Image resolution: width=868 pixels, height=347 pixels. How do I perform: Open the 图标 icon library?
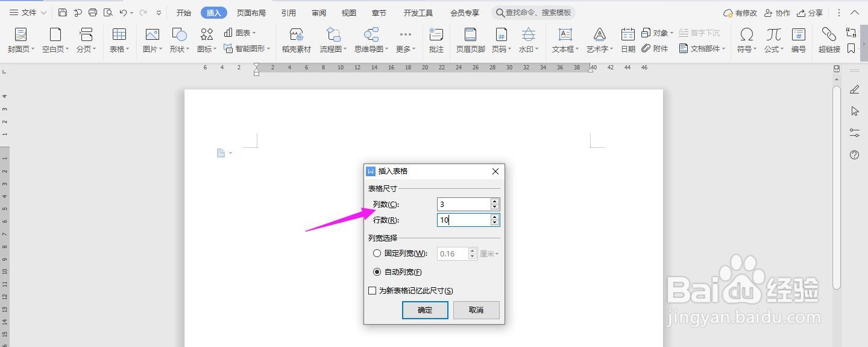[207, 40]
